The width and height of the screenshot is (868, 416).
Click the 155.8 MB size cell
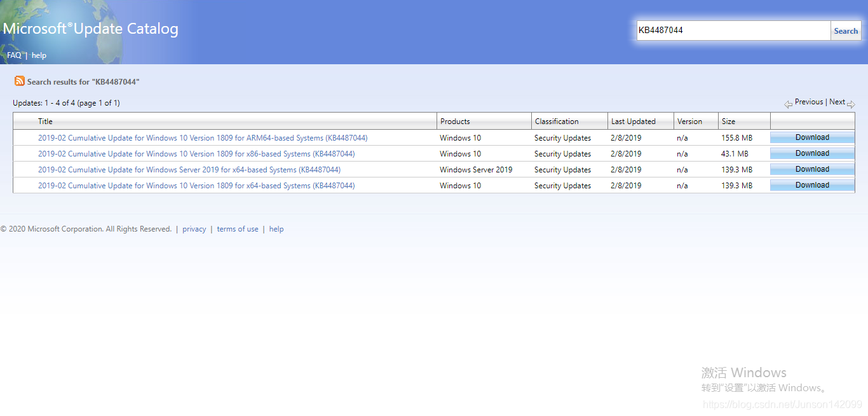[x=736, y=138]
